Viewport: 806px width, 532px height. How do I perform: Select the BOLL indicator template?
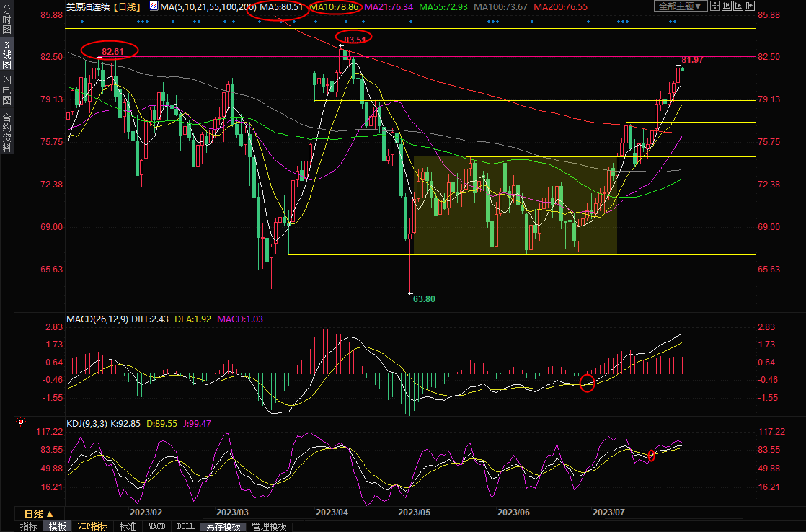185,526
